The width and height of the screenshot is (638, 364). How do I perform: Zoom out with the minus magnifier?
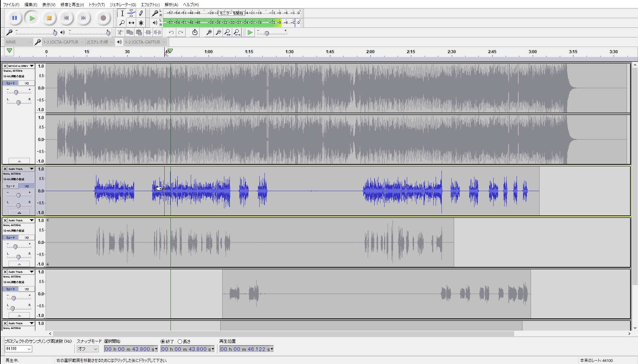[x=218, y=32]
